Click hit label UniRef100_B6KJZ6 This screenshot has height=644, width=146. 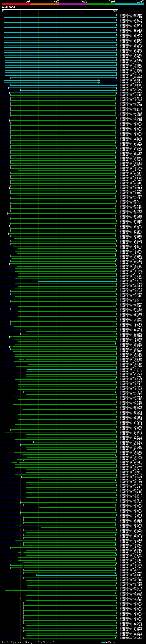131,459
